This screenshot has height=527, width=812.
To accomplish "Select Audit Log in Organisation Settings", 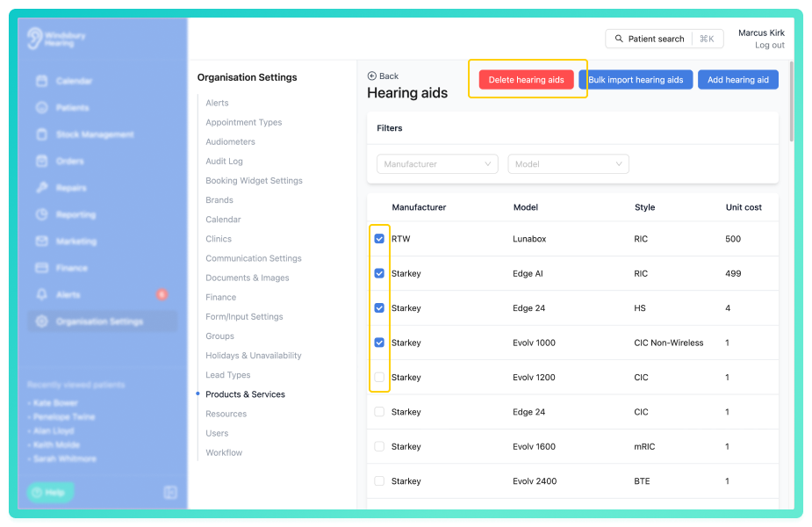I will [224, 161].
